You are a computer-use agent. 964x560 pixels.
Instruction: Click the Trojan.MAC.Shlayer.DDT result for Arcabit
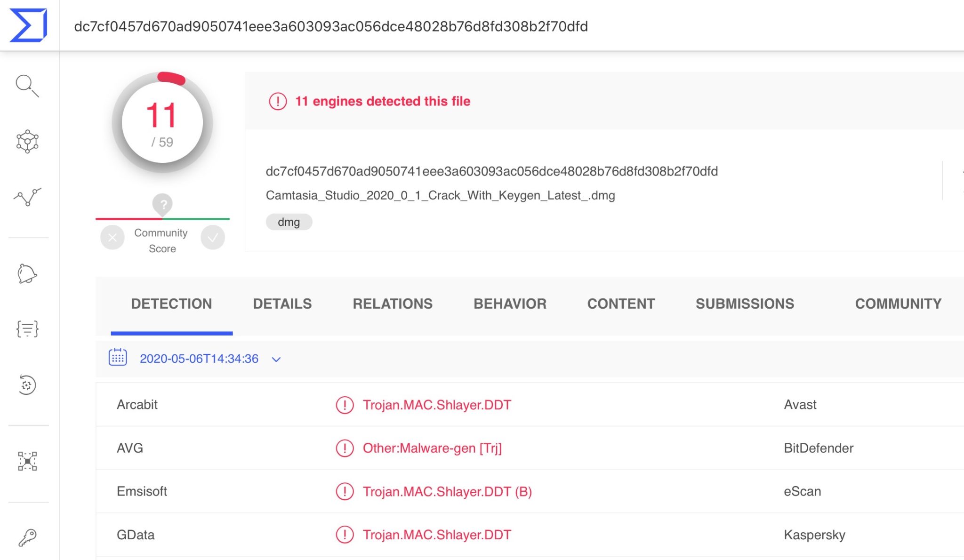pyautogui.click(x=436, y=405)
